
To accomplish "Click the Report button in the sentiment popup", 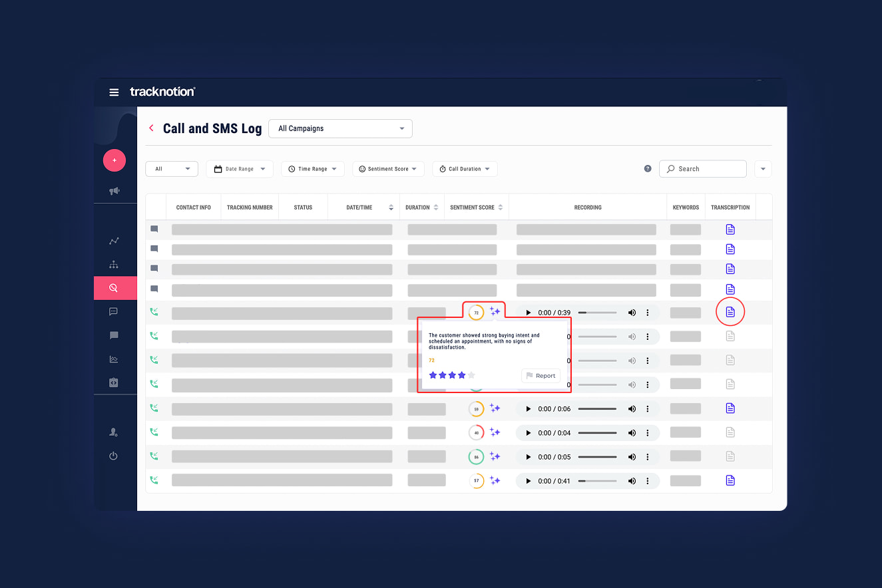I will point(541,375).
